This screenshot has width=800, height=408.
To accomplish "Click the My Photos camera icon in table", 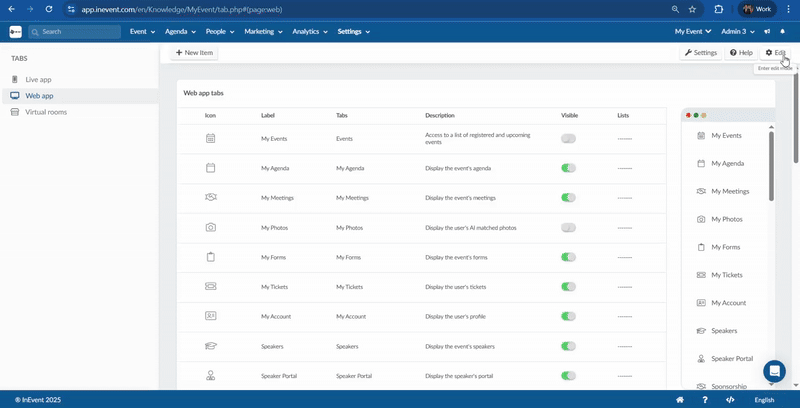I will click(210, 227).
